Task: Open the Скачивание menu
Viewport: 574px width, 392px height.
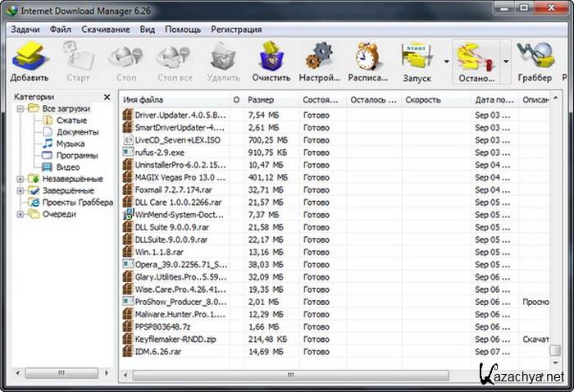Action: (x=105, y=29)
